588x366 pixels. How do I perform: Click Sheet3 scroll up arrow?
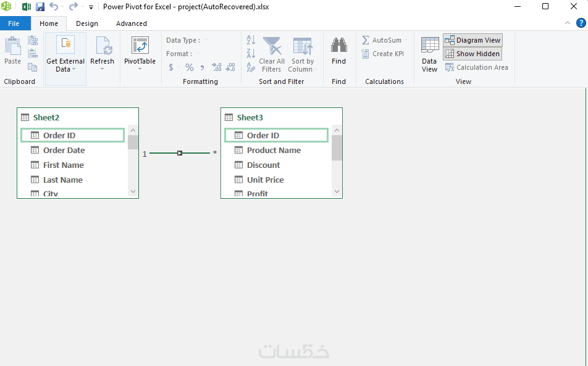(x=337, y=130)
